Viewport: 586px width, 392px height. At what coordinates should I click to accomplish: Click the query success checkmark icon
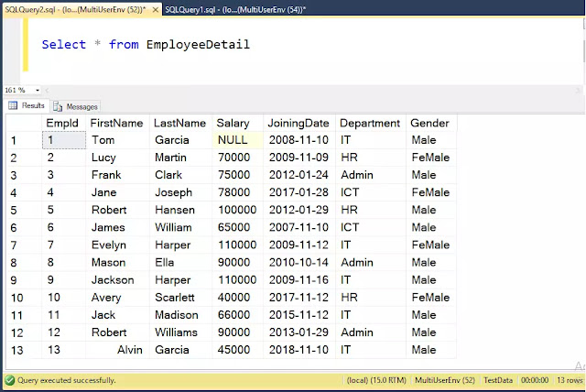point(10,380)
